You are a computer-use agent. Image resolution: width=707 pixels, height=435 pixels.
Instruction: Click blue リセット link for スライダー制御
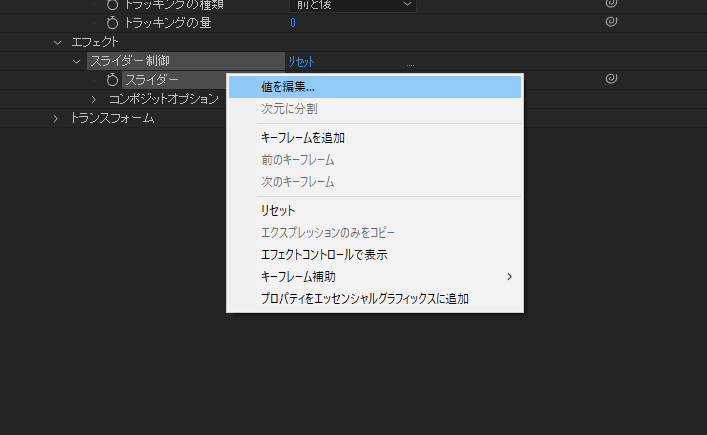(x=301, y=62)
